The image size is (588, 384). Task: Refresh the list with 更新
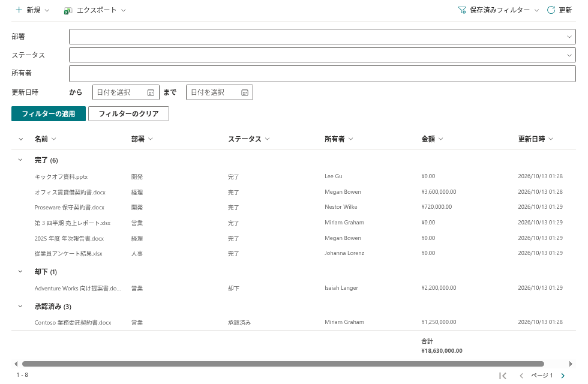click(x=559, y=10)
